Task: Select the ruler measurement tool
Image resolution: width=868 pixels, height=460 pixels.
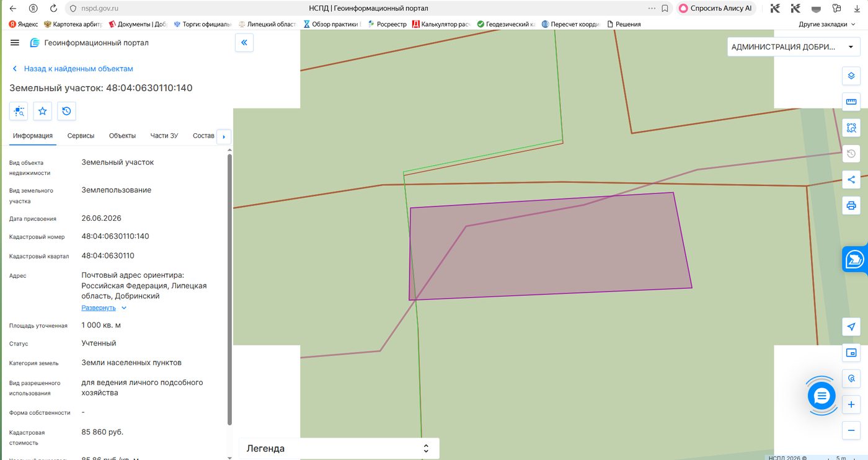Action: [x=851, y=102]
